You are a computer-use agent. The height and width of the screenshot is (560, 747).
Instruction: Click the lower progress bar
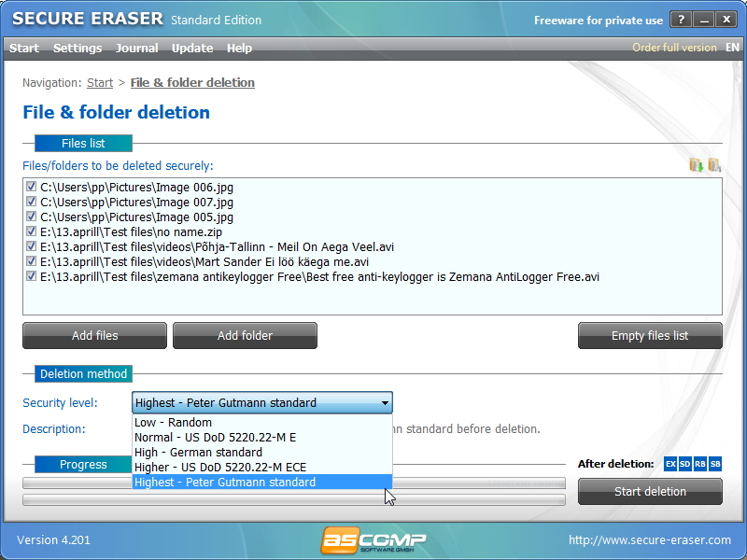coord(294,499)
